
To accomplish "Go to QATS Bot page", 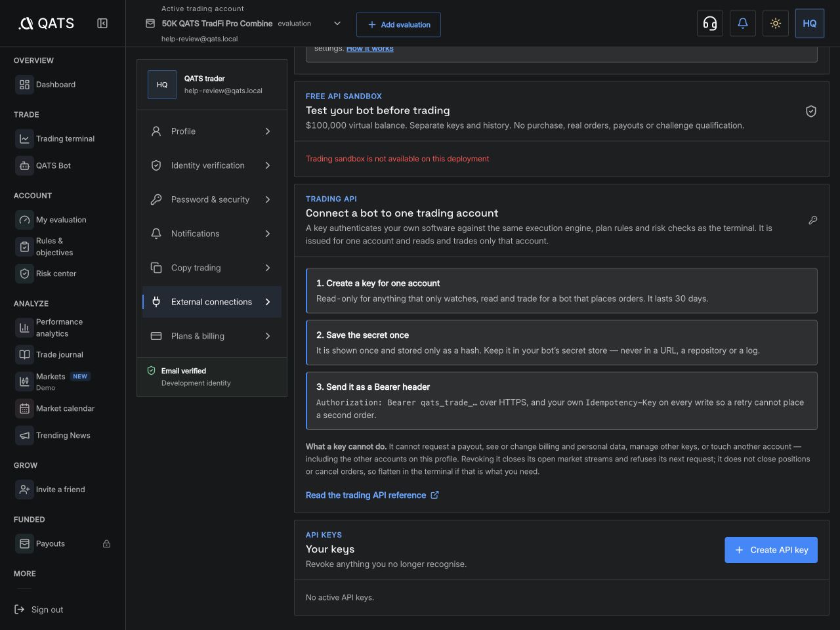I will (x=63, y=166).
